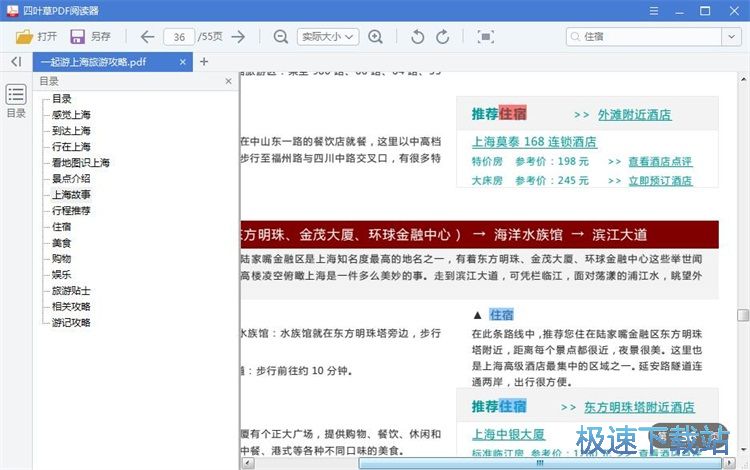Open the 上海莫泰 168 连锁酒店 link
750x470 pixels.
point(534,142)
